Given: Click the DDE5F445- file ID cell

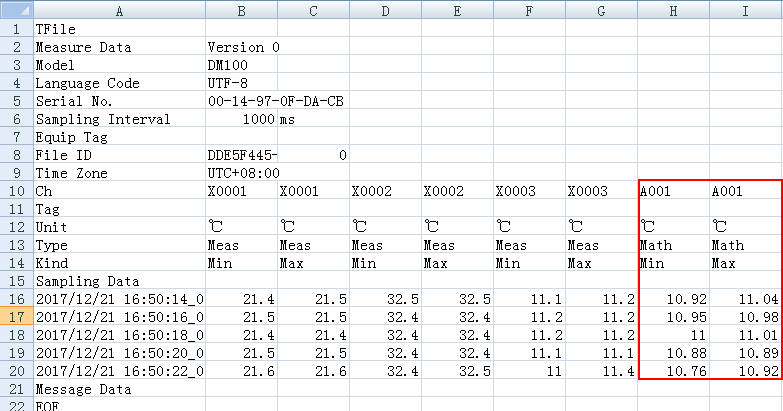Looking at the screenshot, I should click(x=241, y=155).
